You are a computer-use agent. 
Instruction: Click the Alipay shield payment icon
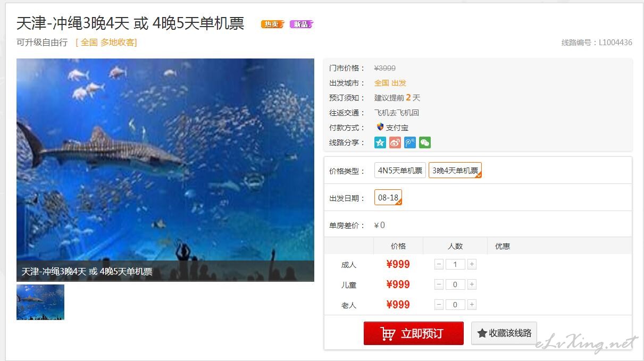380,127
